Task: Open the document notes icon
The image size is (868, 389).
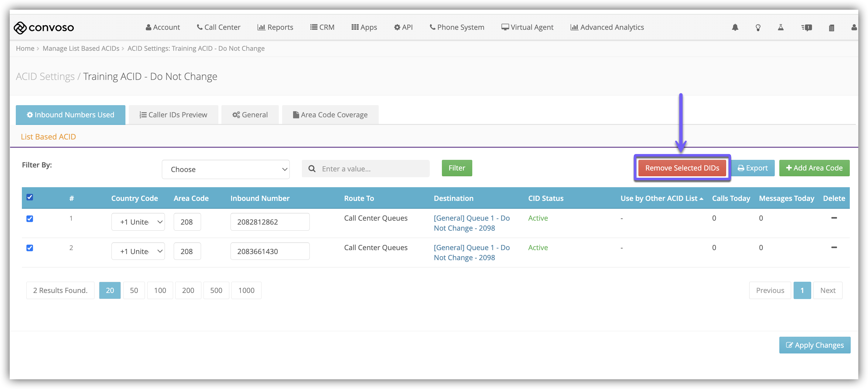Action: coord(831,28)
